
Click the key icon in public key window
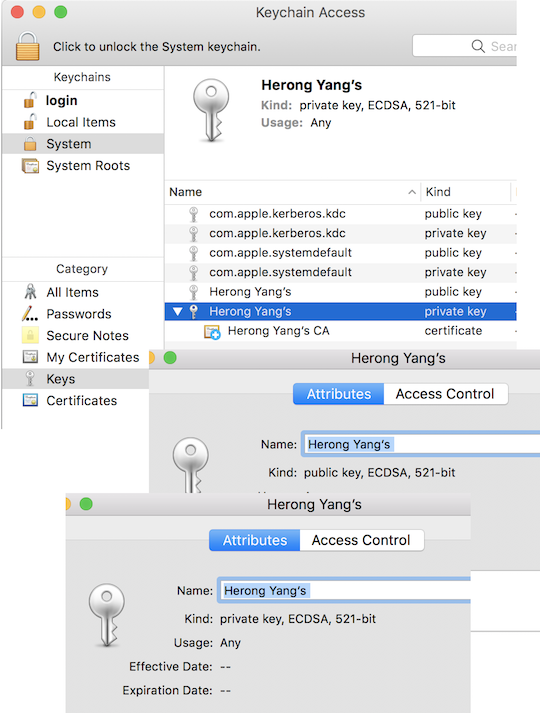coord(190,465)
